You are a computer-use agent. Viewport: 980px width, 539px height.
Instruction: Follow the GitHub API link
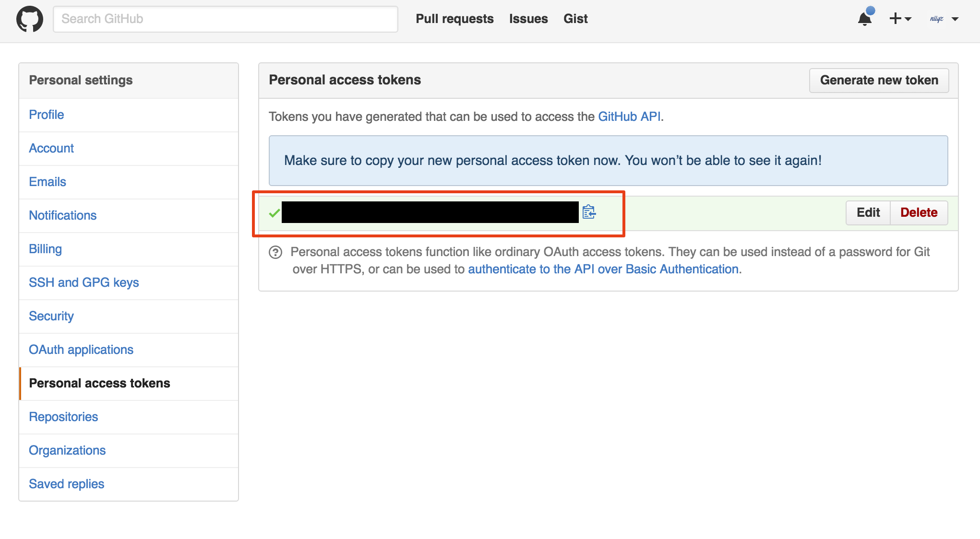pyautogui.click(x=629, y=117)
